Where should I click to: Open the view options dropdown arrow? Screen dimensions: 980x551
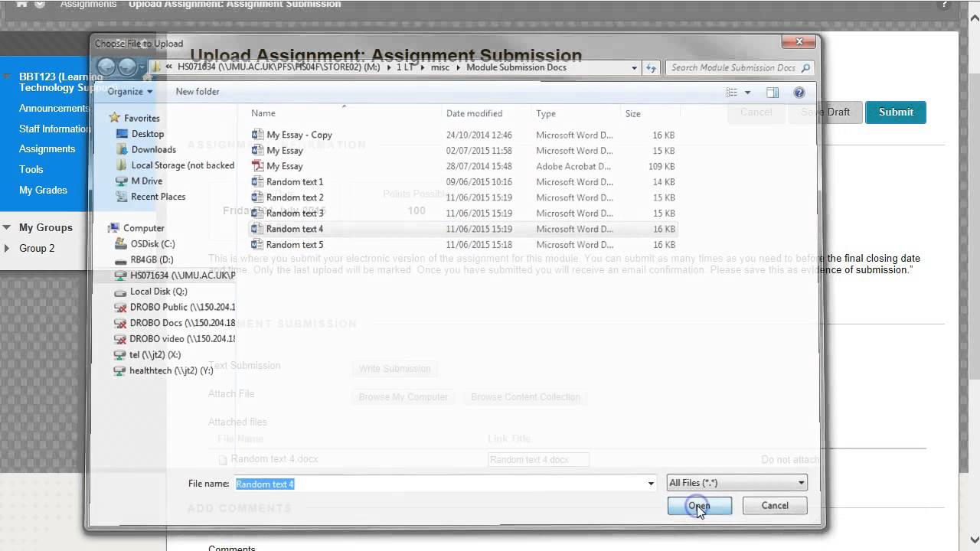(748, 93)
